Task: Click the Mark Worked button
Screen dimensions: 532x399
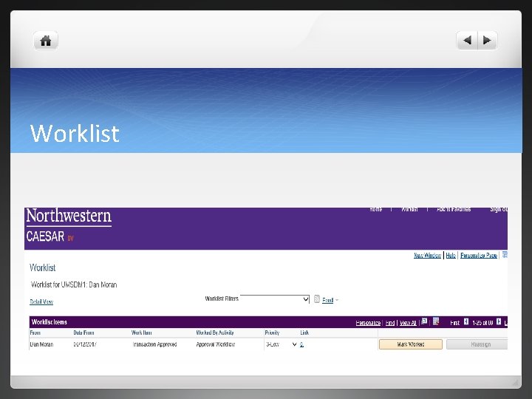Action: pos(411,344)
